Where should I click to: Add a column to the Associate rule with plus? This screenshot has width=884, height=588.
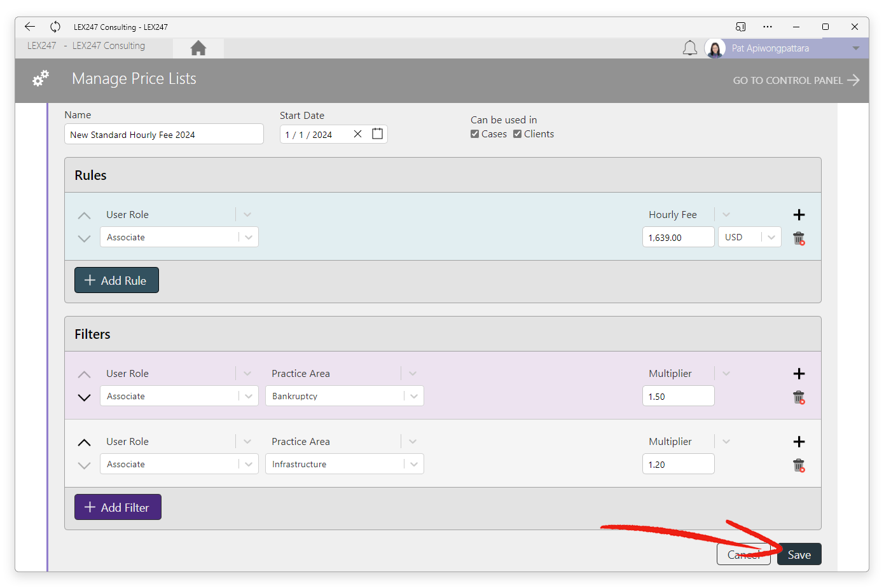[799, 215]
